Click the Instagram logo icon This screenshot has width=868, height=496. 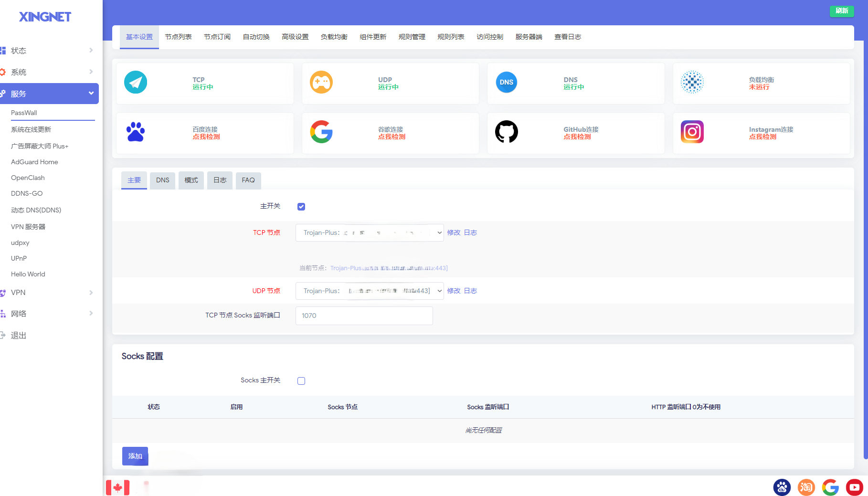tap(692, 132)
